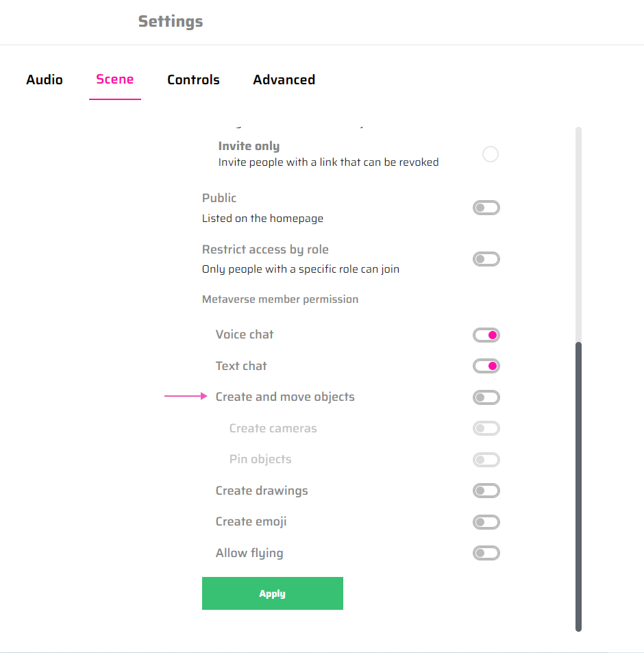The height and width of the screenshot is (653, 644).
Task: Select the Scene tab
Action: point(114,79)
